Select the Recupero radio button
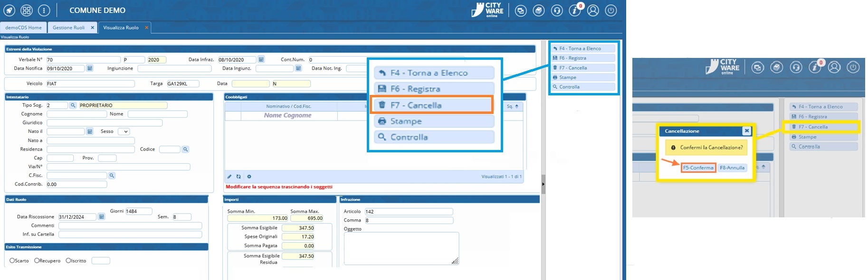 coord(37,261)
